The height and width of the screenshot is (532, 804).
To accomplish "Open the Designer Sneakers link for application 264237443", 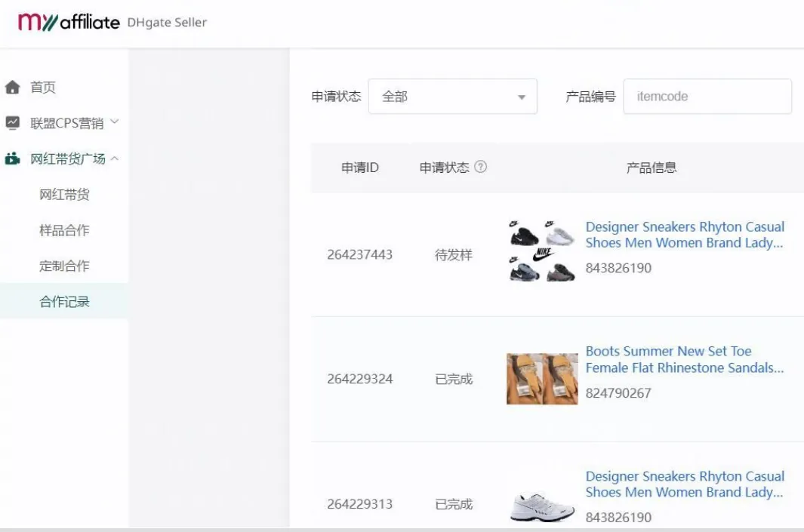I will point(685,235).
